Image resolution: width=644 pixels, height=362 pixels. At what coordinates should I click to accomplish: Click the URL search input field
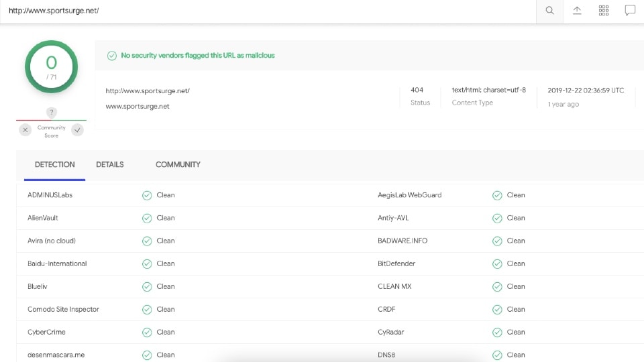coord(268,11)
